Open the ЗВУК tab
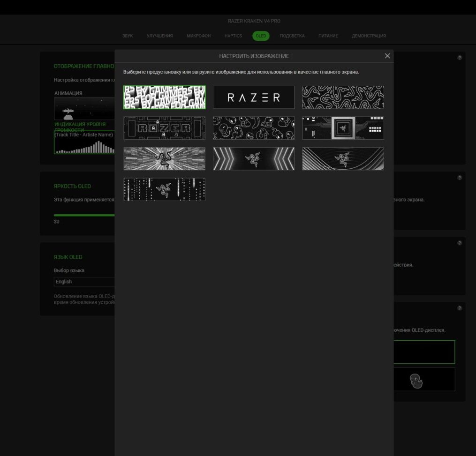The image size is (476, 456). click(x=128, y=36)
